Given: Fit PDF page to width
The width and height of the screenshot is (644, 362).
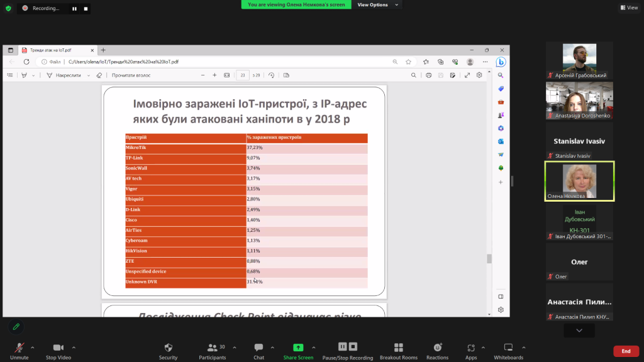Looking at the screenshot, I should click(226, 75).
